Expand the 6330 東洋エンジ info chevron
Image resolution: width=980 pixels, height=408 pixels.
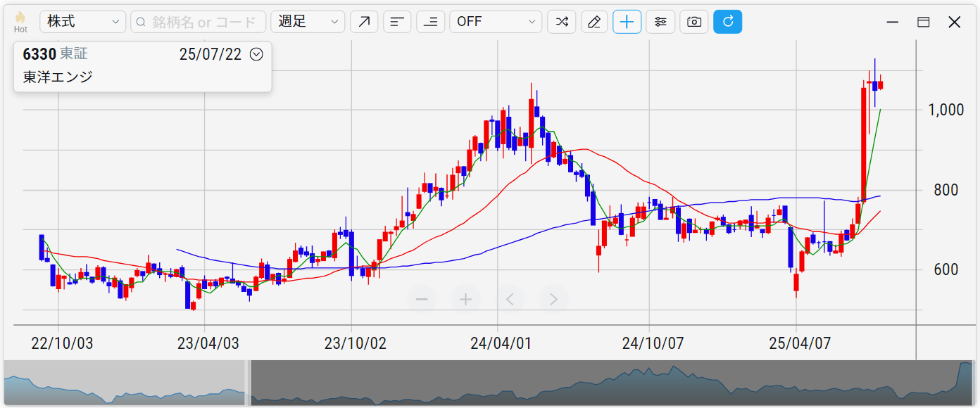256,54
